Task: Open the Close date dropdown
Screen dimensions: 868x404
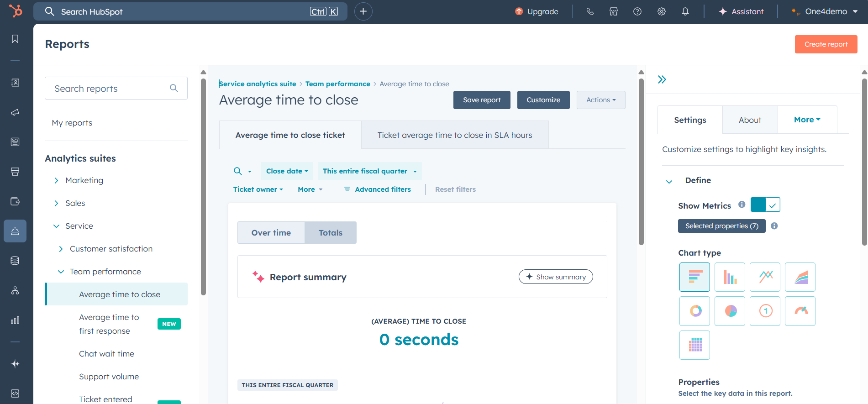Action: [x=287, y=171]
